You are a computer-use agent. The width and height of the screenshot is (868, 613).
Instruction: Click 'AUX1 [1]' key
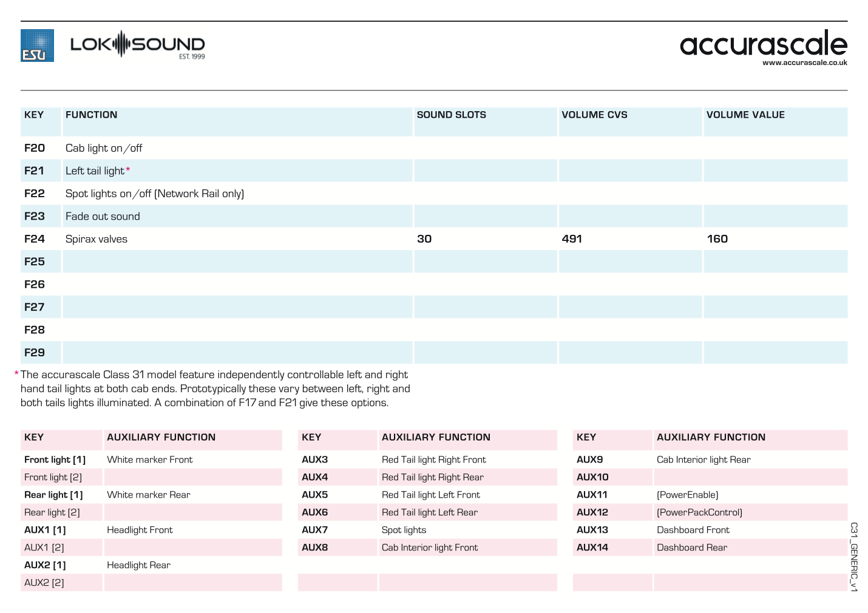pos(45,530)
